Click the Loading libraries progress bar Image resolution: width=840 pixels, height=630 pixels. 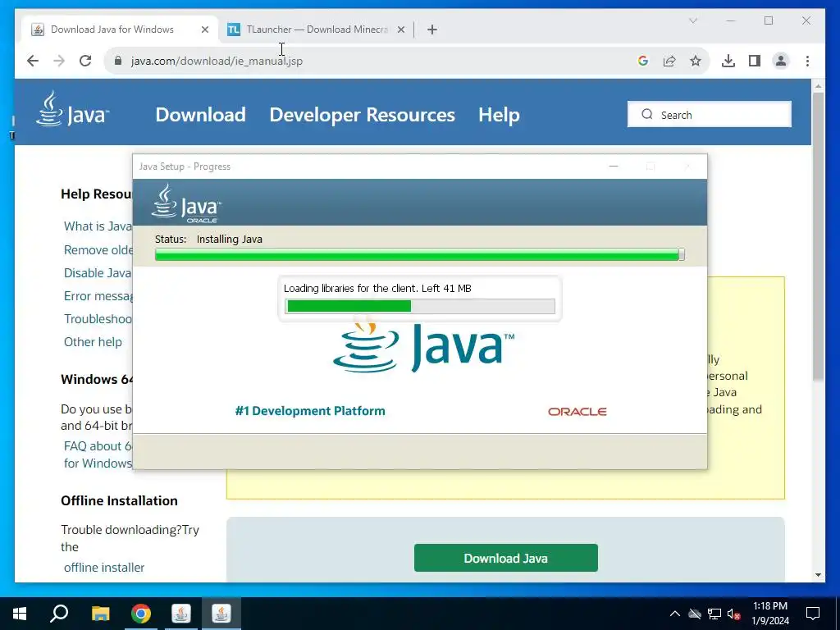[x=420, y=306]
